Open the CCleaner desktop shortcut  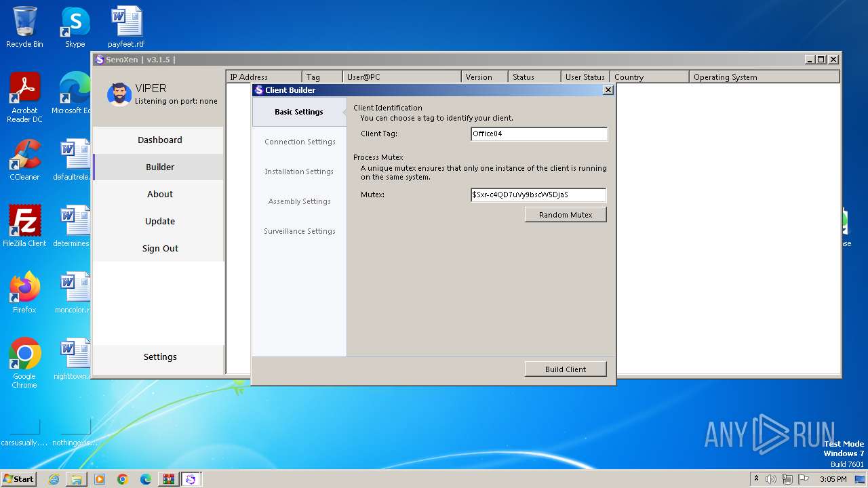tap(24, 160)
